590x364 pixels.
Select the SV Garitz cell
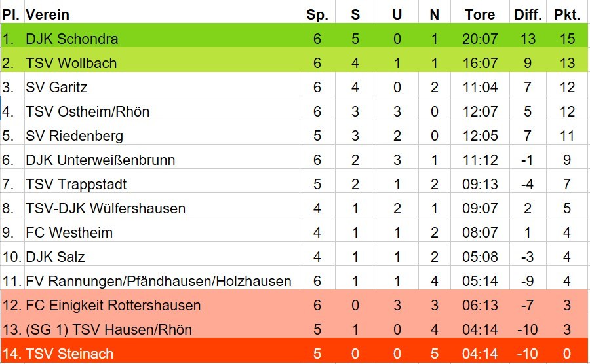click(x=162, y=87)
